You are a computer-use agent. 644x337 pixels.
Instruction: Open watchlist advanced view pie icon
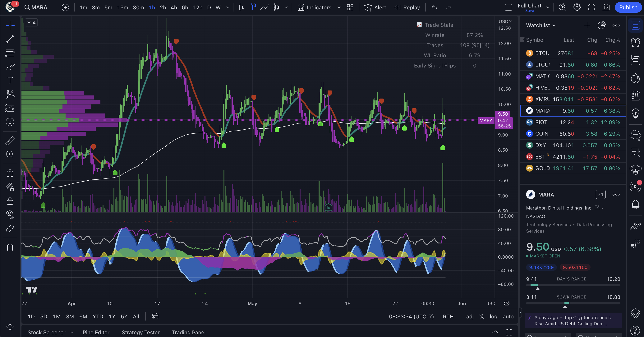[x=601, y=25]
